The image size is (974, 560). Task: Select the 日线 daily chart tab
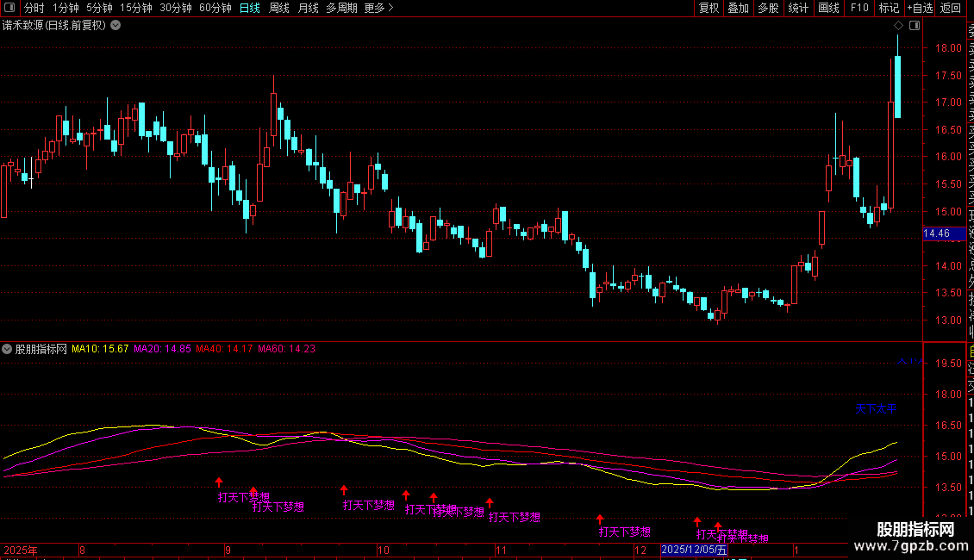click(250, 8)
